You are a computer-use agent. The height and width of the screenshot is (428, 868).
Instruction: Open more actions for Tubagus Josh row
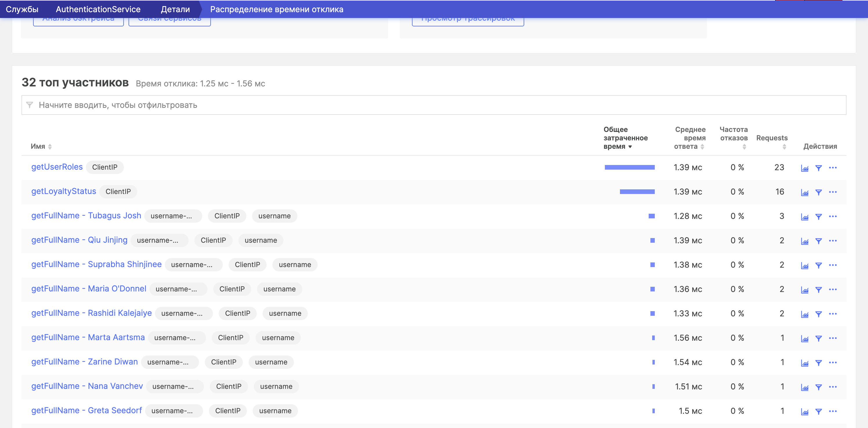tap(832, 216)
